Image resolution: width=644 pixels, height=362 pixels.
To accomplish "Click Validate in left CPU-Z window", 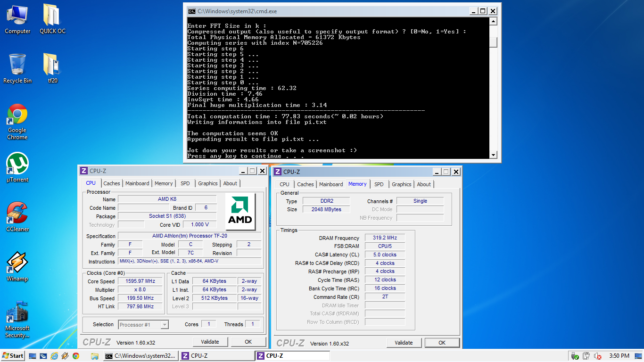I will coord(210,342).
